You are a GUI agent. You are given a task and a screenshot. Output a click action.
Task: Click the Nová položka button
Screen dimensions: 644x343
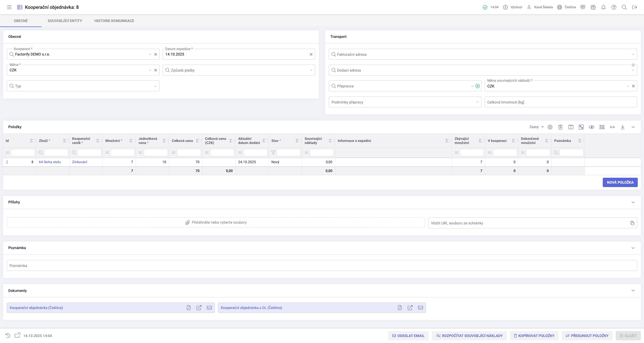(620, 182)
